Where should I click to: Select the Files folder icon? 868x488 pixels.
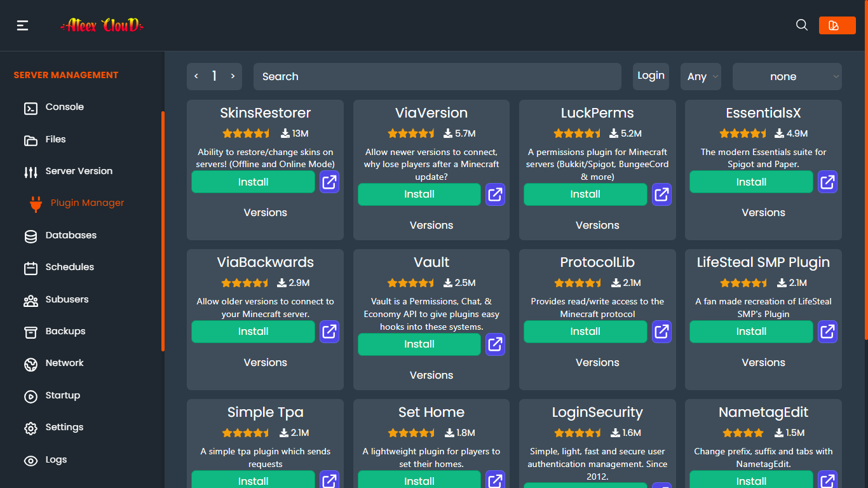coord(31,139)
